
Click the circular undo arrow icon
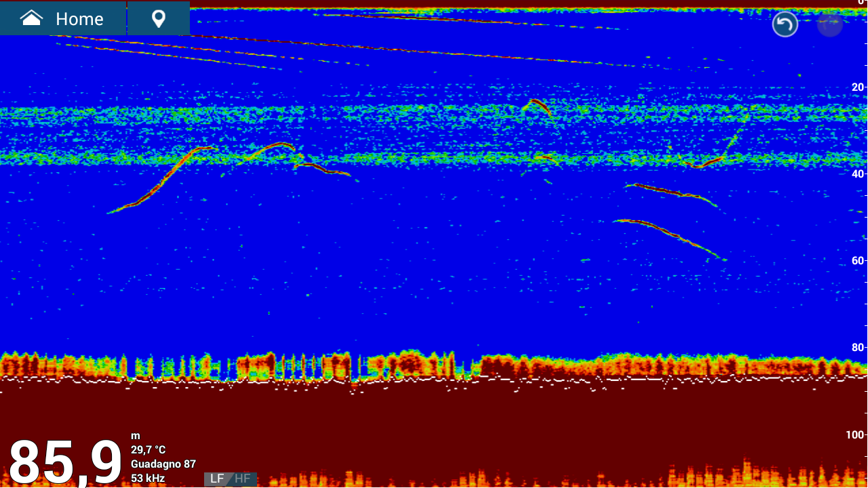785,25
